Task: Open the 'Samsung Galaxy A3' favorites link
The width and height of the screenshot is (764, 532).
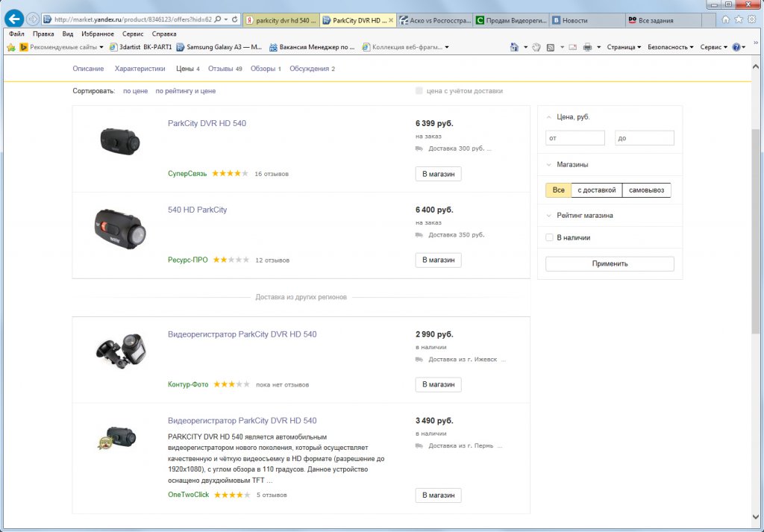Action: click(x=219, y=47)
